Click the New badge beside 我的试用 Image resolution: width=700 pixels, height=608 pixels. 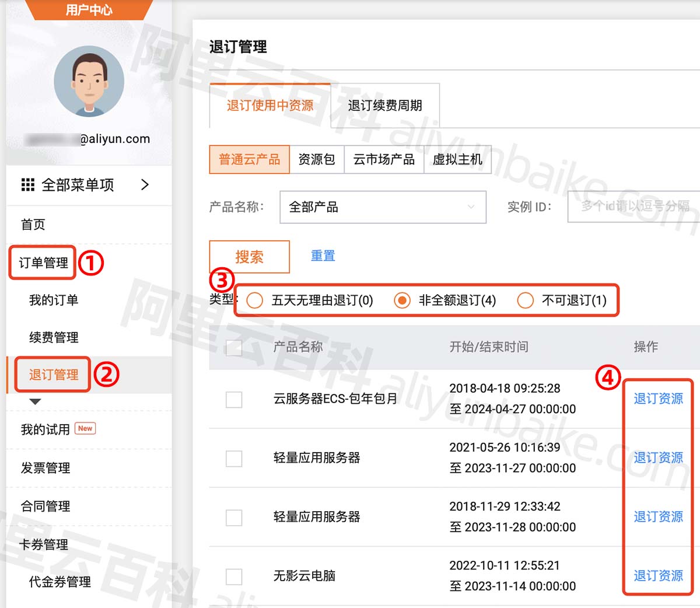point(85,429)
